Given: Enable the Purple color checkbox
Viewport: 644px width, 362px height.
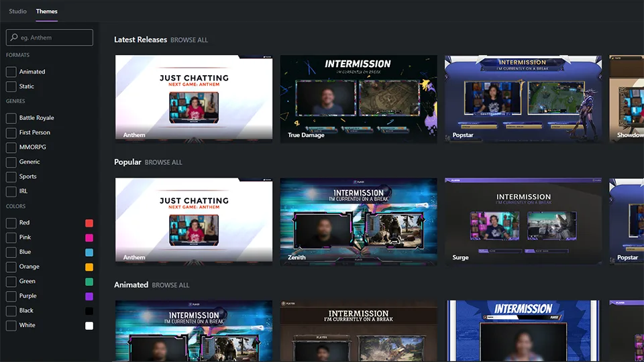Looking at the screenshot, I should 11,296.
